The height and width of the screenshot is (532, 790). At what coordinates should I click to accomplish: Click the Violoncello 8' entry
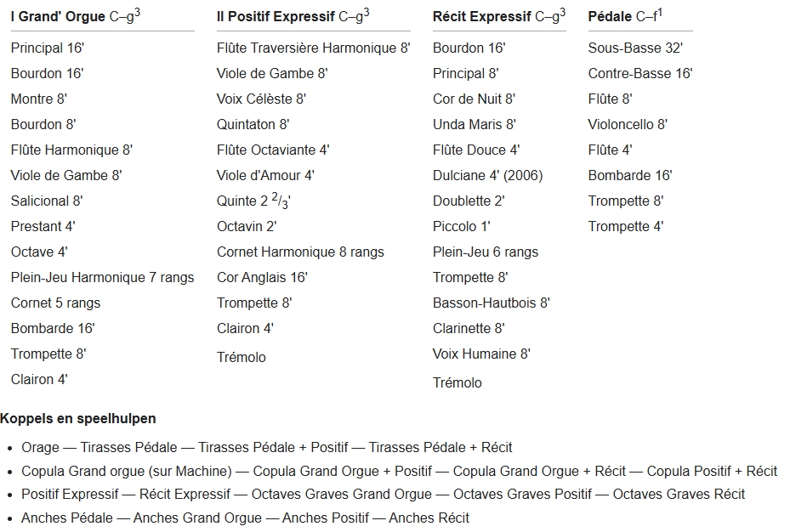628,125
